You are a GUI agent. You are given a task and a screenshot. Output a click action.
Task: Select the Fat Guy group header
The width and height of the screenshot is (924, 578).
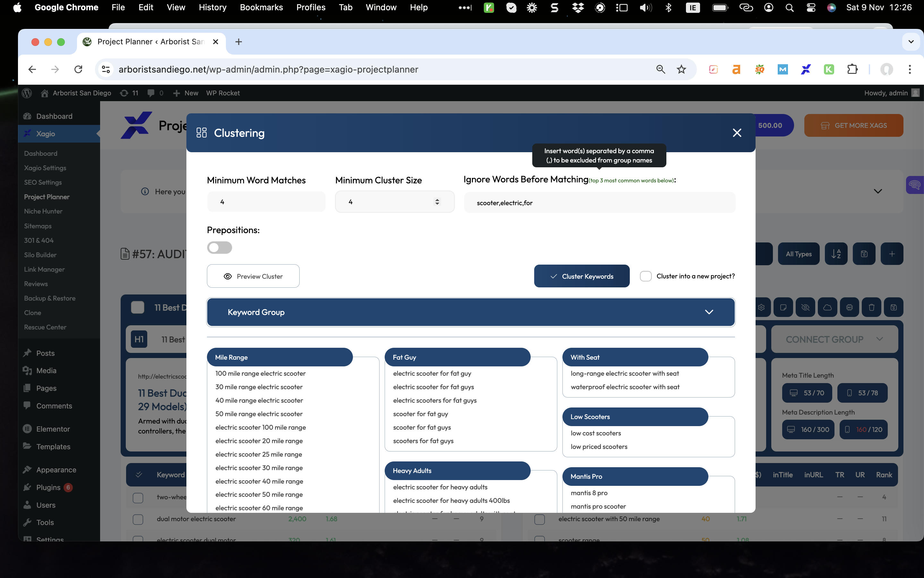[458, 357]
